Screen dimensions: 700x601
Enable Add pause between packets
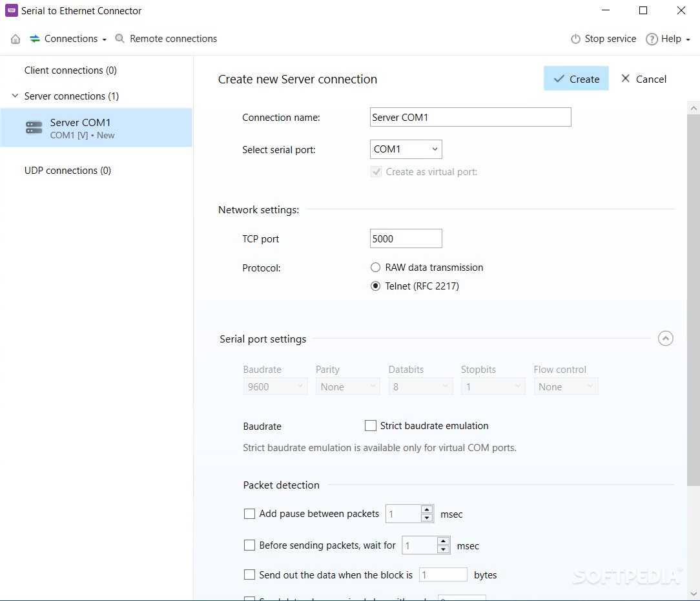tap(249, 514)
